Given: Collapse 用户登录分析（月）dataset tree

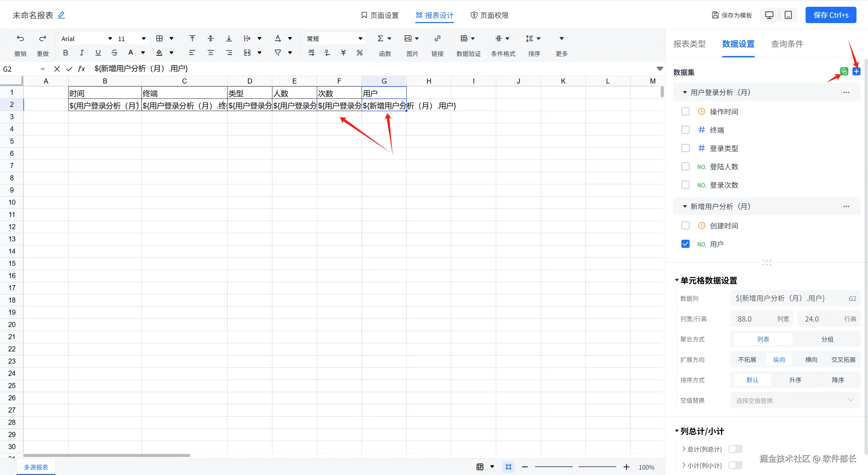Looking at the screenshot, I should (684, 92).
